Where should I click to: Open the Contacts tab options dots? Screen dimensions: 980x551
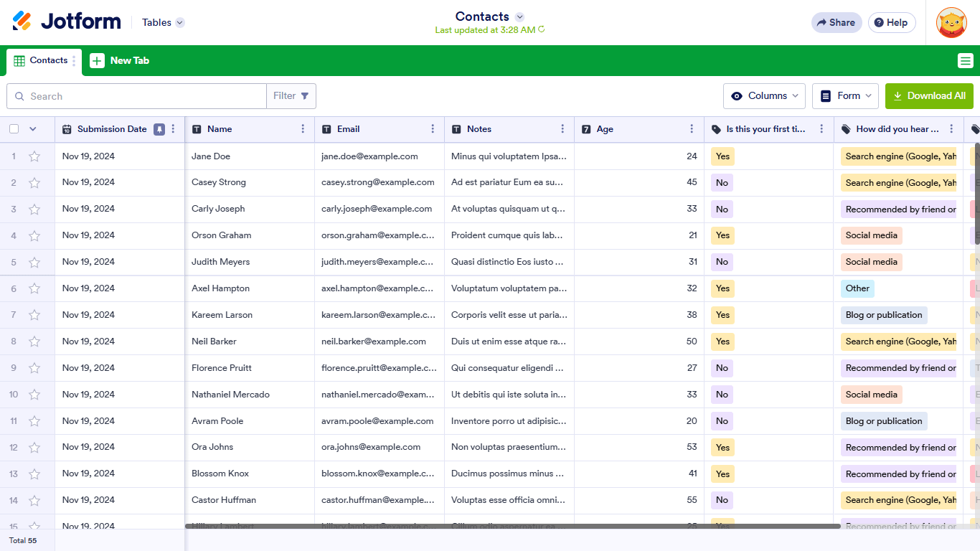(x=74, y=61)
